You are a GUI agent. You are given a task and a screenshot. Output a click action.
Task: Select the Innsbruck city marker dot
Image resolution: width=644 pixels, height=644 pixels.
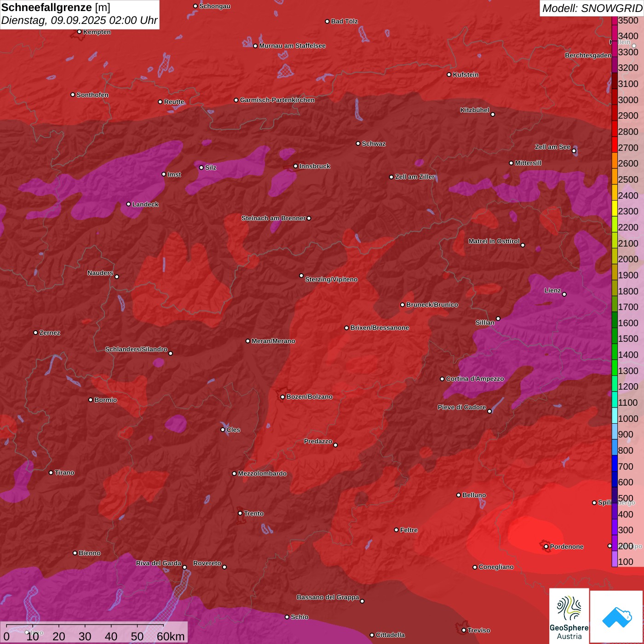point(296,166)
